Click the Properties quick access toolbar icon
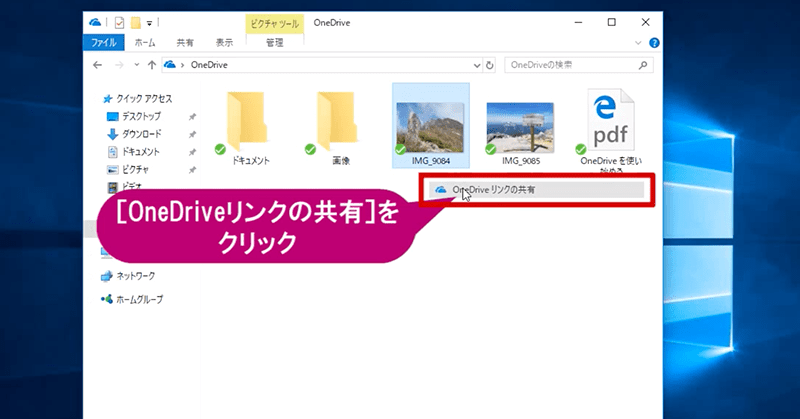Screen dimensions: 800x419 (119, 23)
